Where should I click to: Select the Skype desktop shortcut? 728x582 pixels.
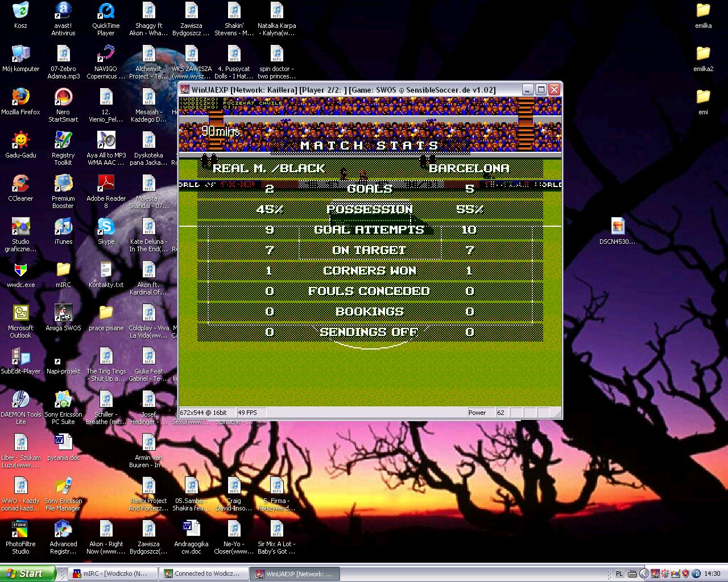click(106, 227)
